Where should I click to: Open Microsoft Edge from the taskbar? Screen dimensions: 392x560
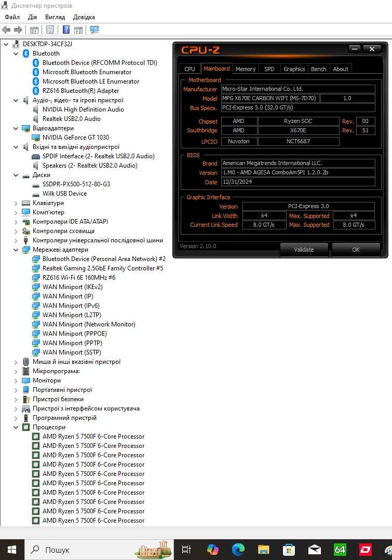click(x=238, y=550)
